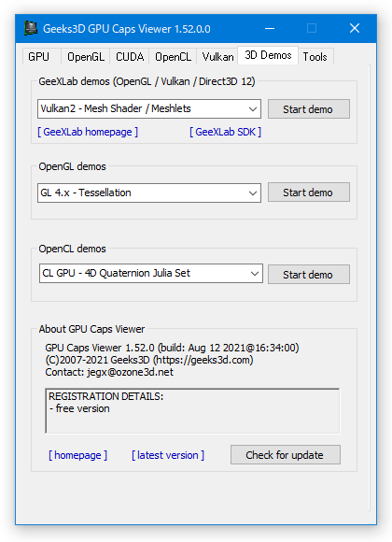This screenshot has height=542, width=392.
Task: Start the CL GPU Julia Set demo
Action: pyautogui.click(x=308, y=275)
